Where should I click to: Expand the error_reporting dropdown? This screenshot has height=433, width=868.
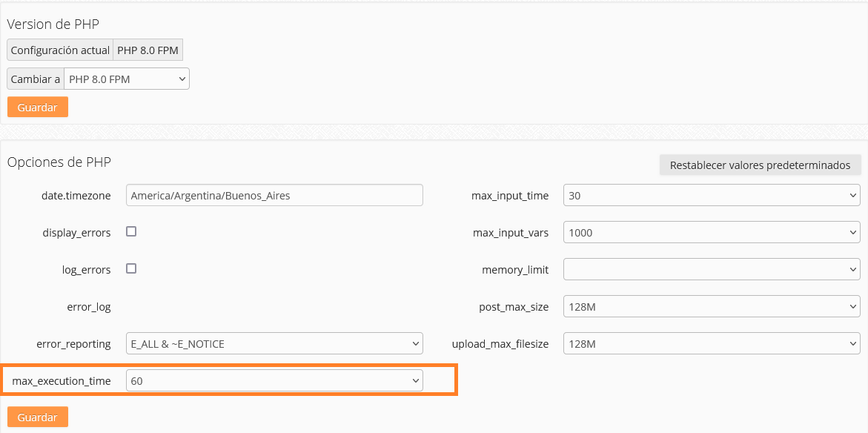(x=274, y=344)
